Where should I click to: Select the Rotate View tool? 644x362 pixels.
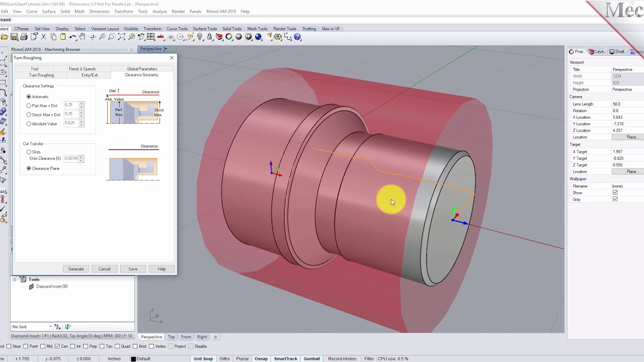pyautogui.click(x=93, y=37)
